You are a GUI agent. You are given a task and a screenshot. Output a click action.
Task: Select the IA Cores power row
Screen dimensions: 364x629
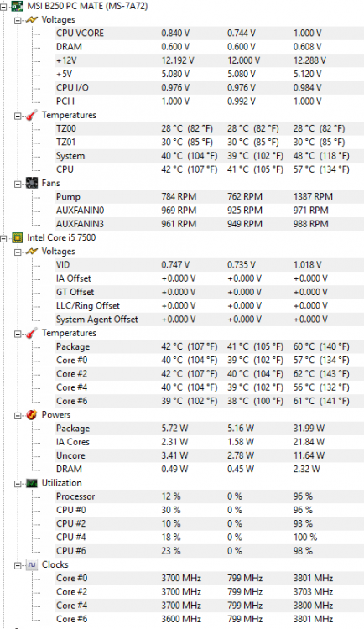pyautogui.click(x=209, y=442)
